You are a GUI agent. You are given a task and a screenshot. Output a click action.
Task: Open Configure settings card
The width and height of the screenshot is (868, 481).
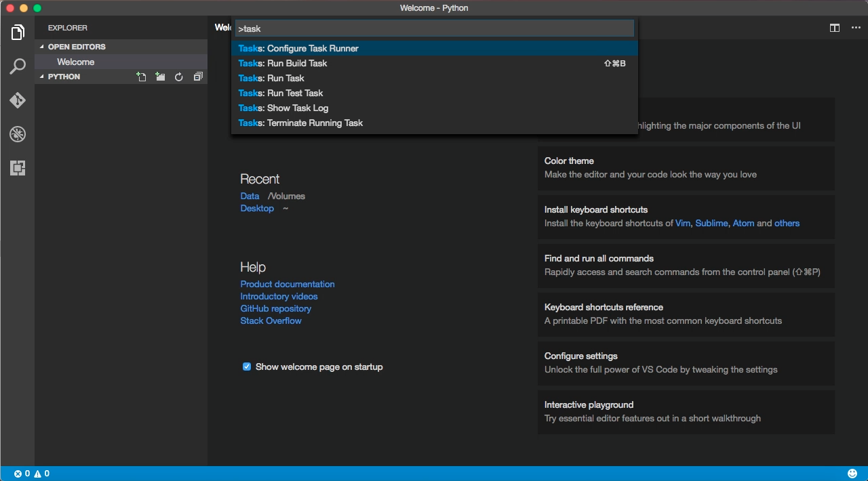pyautogui.click(x=686, y=363)
